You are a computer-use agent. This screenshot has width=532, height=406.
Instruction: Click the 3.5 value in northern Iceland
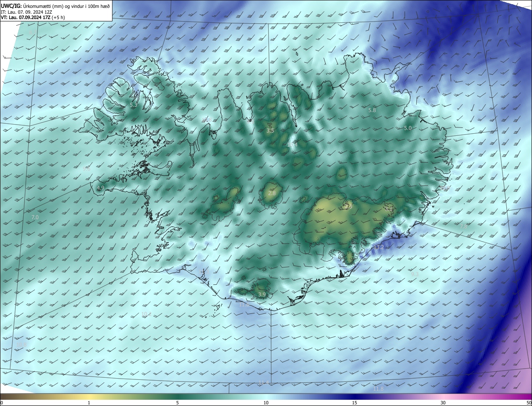[x=270, y=131]
